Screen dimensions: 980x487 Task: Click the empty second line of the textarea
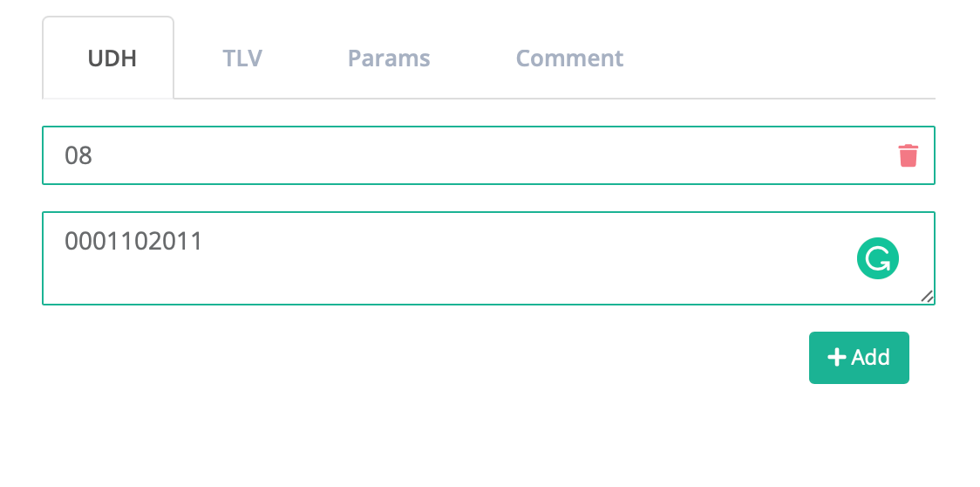[438, 276]
